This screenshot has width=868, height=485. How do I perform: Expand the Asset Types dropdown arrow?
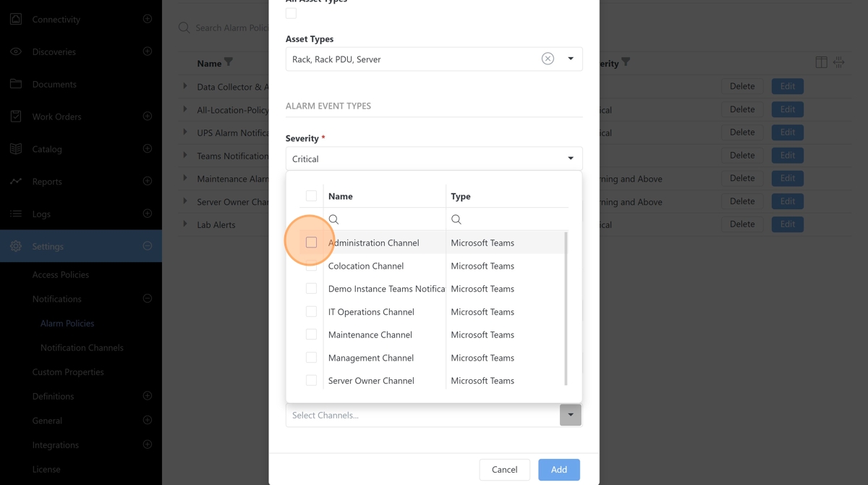click(571, 59)
